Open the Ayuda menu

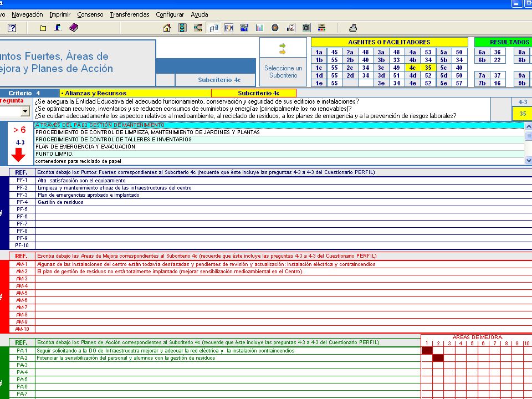pos(199,14)
